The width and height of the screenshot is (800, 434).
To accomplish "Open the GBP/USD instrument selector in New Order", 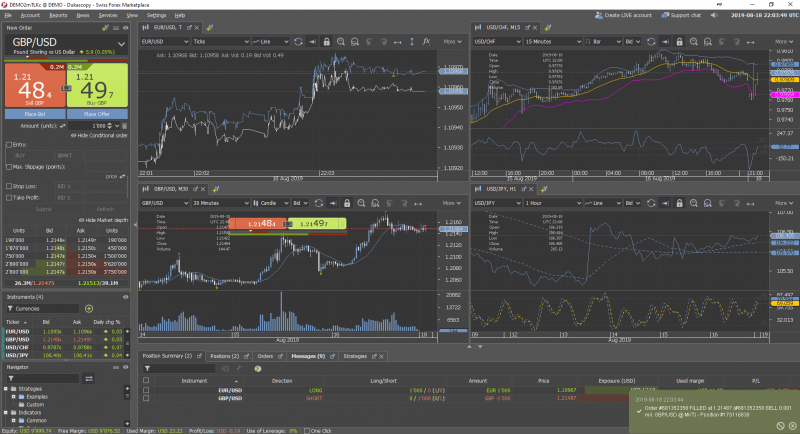I will [121, 44].
